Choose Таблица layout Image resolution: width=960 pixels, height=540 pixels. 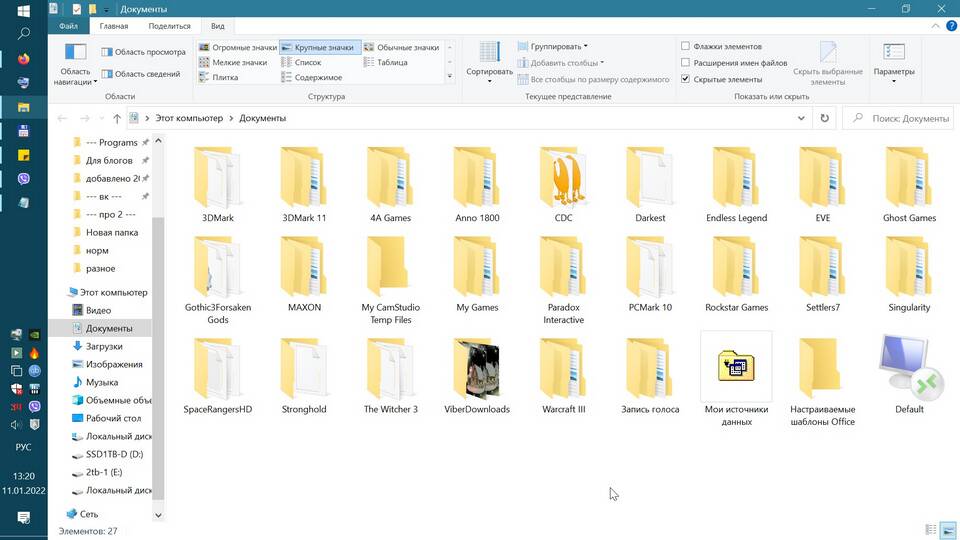[385, 62]
